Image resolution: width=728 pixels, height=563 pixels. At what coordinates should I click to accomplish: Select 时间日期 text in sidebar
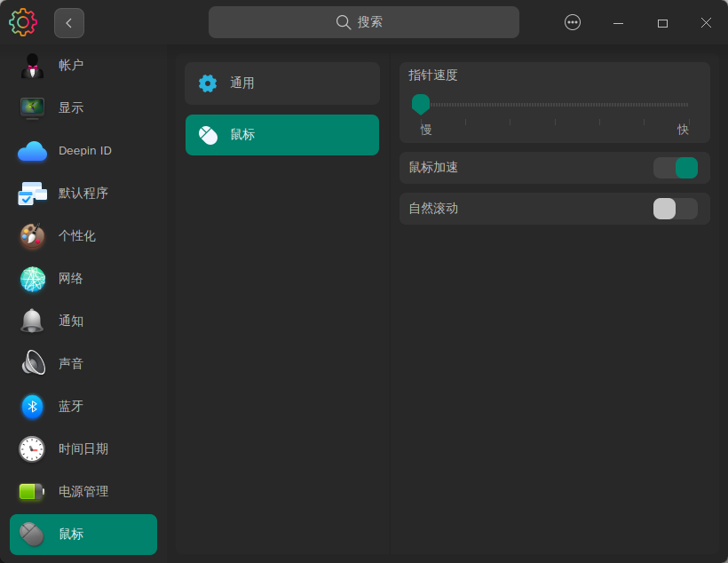(x=83, y=448)
